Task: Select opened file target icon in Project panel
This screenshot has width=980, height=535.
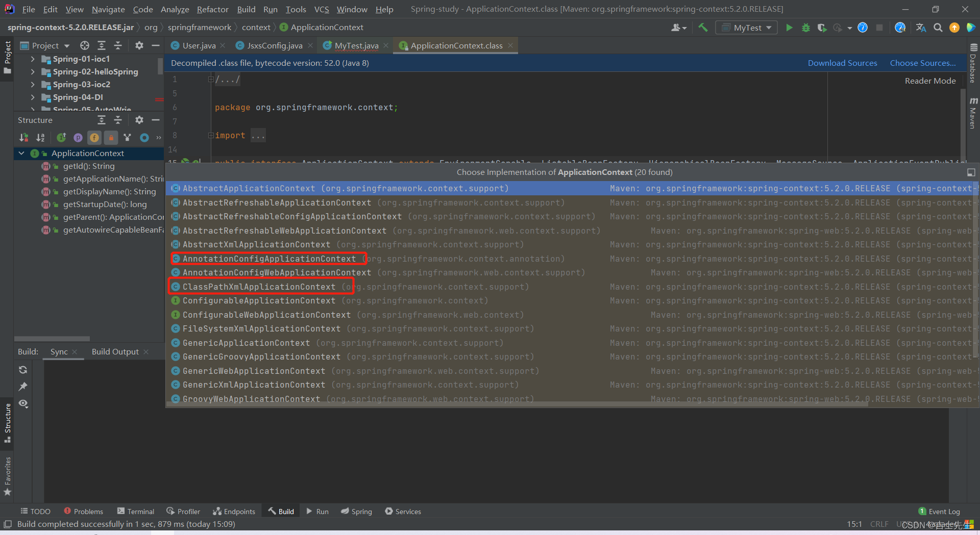Action: pyautogui.click(x=85, y=45)
